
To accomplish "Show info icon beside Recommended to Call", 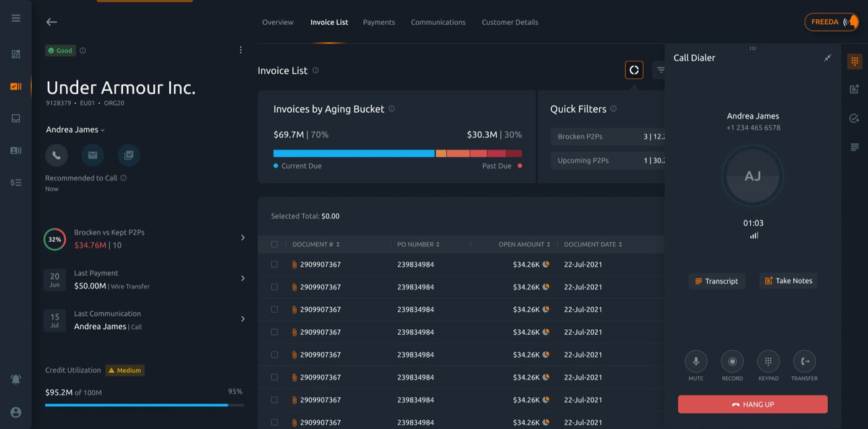I will click(123, 178).
